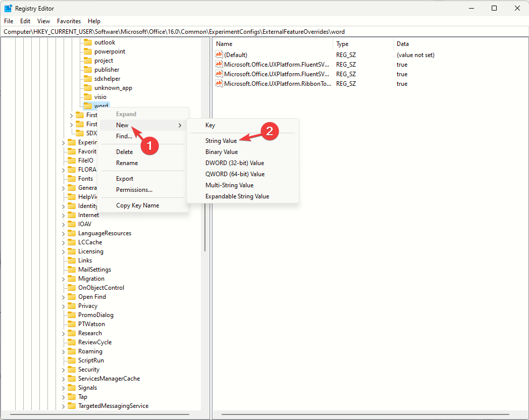Click the Registry Editor app icon in title bar
This screenshot has width=529, height=420.
coord(8,8)
